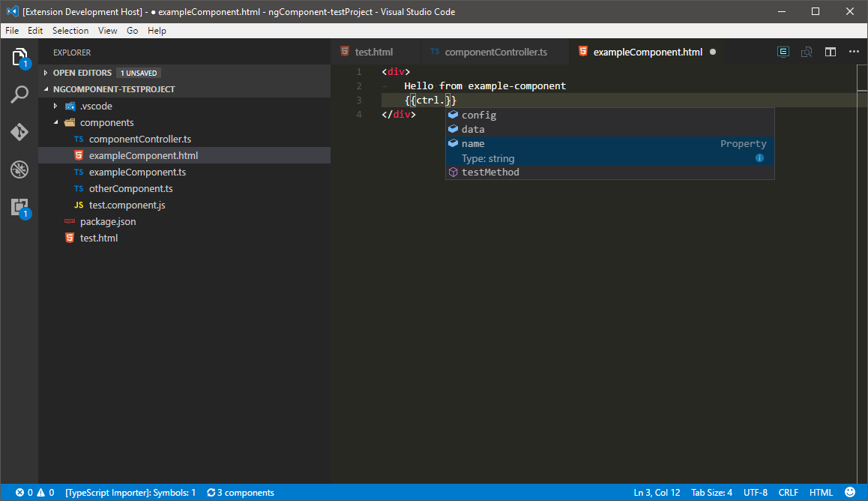Image resolution: width=868 pixels, height=501 pixels.
Task: Change encoding via UTF-8 status item
Action: 755,492
